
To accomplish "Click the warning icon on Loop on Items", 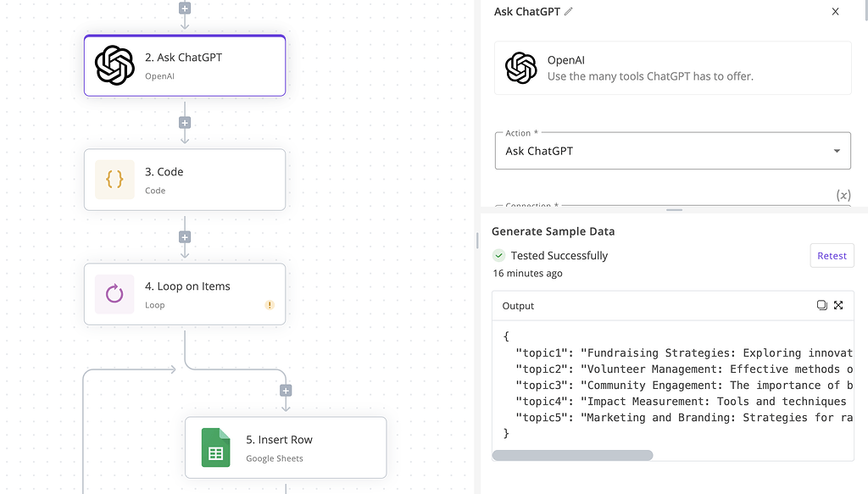I will pyautogui.click(x=270, y=304).
